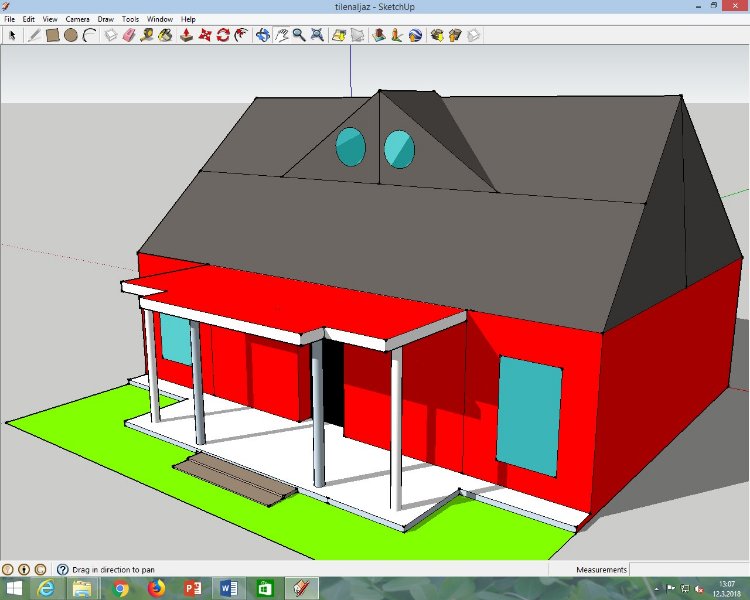This screenshot has height=600, width=750.
Task: Expand the Tools menu
Action: click(131, 19)
